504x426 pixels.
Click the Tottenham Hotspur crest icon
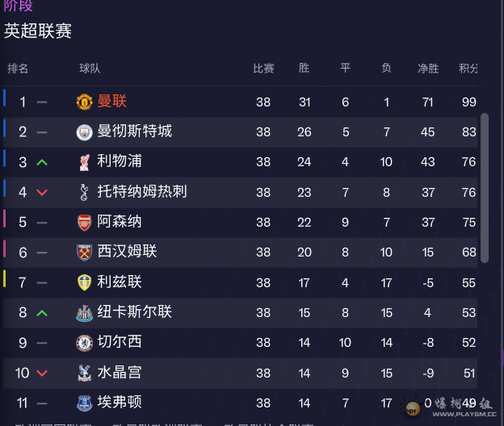(x=84, y=192)
